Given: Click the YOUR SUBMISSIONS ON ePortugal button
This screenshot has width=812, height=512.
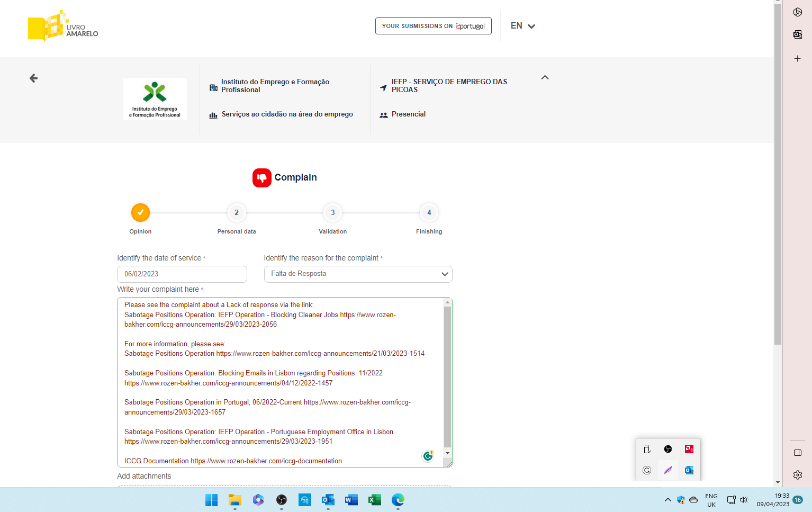Looking at the screenshot, I should (433, 25).
